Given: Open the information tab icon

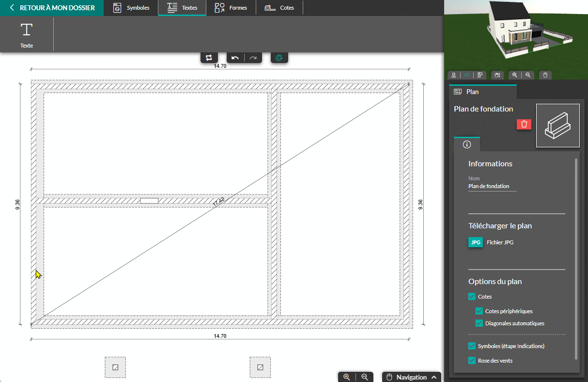Looking at the screenshot, I should tap(467, 144).
